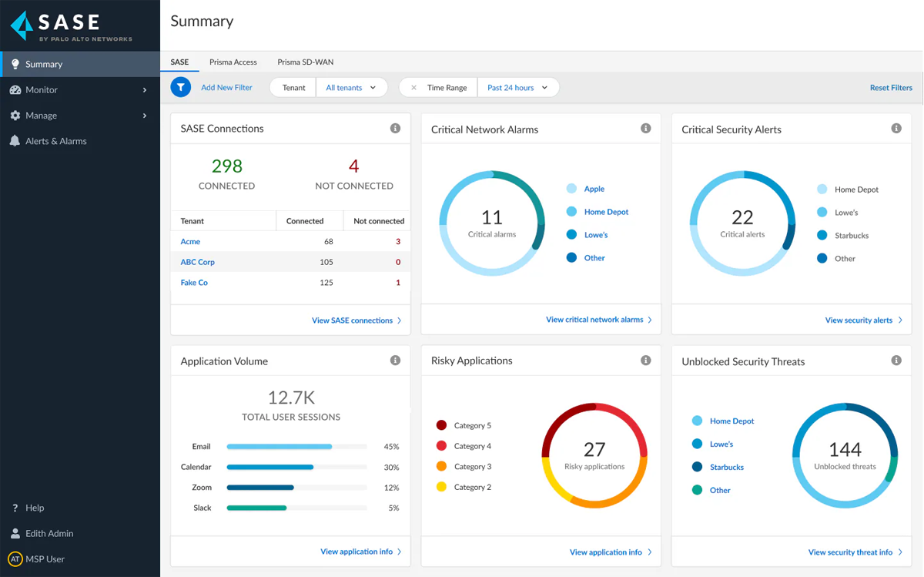The image size is (924, 577).
Task: Open the SASE Connections info tooltip
Action: pos(395,128)
